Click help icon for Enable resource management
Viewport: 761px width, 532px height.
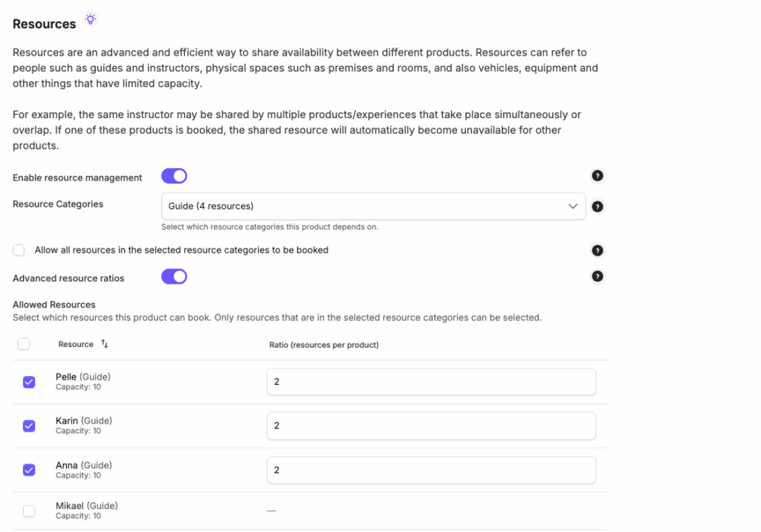pos(598,176)
